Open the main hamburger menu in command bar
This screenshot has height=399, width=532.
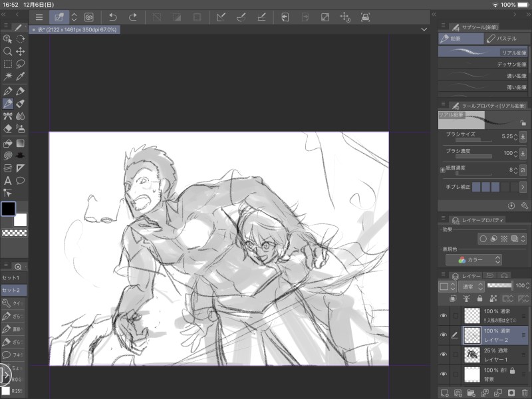[39, 17]
